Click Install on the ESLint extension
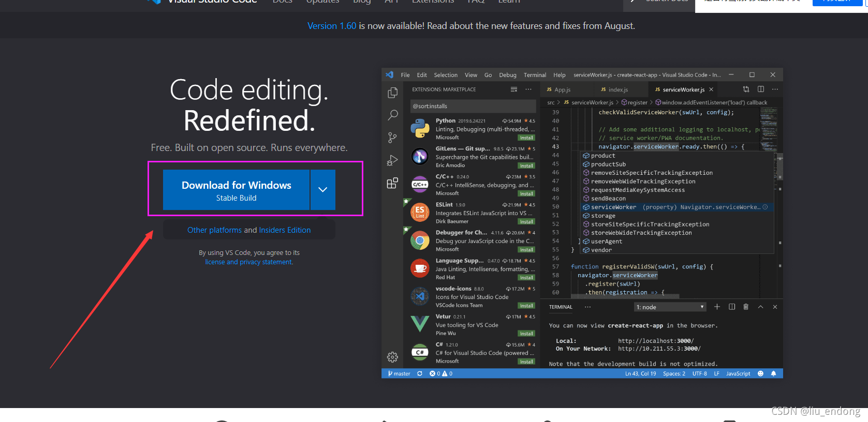 pyautogui.click(x=526, y=221)
